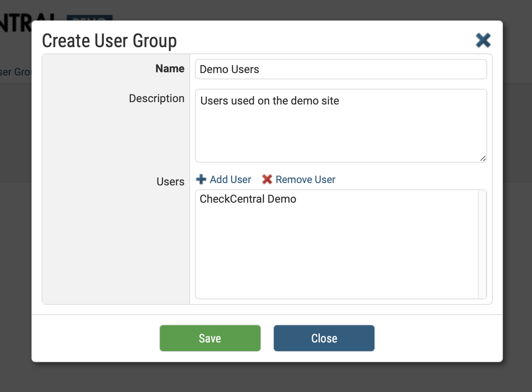The image size is (532, 392).
Task: Click the Users field label
Action: point(170,181)
